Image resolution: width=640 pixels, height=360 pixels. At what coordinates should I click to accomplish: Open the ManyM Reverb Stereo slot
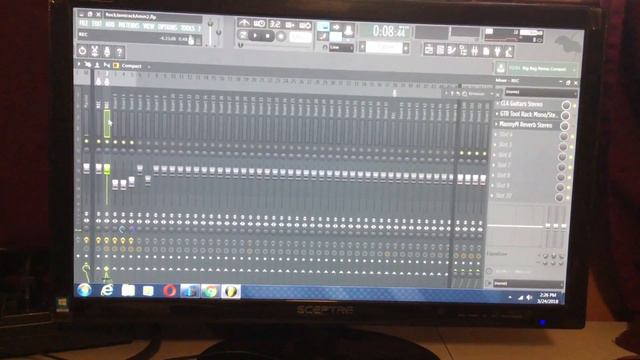527,125
